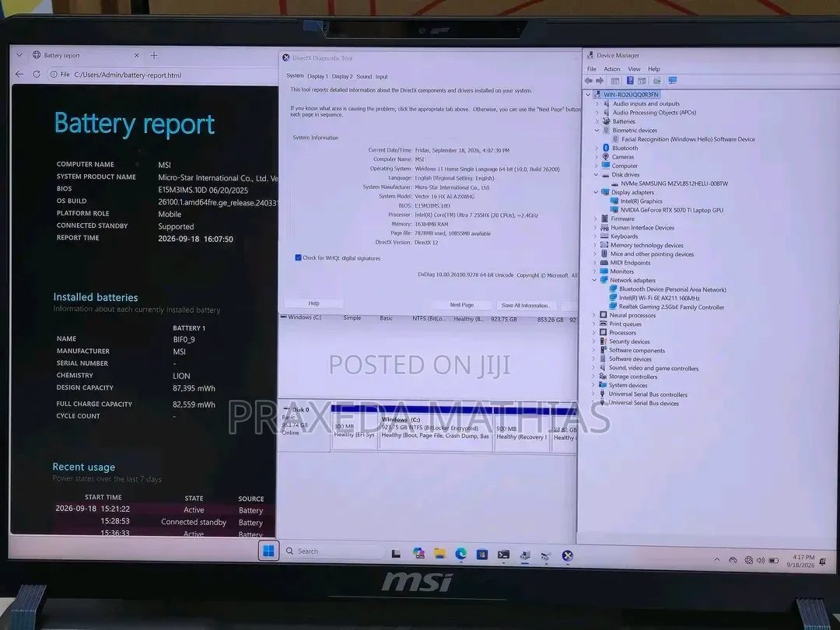The height and width of the screenshot is (630, 840).
Task: Open the View menu in Device Manager
Action: point(635,68)
